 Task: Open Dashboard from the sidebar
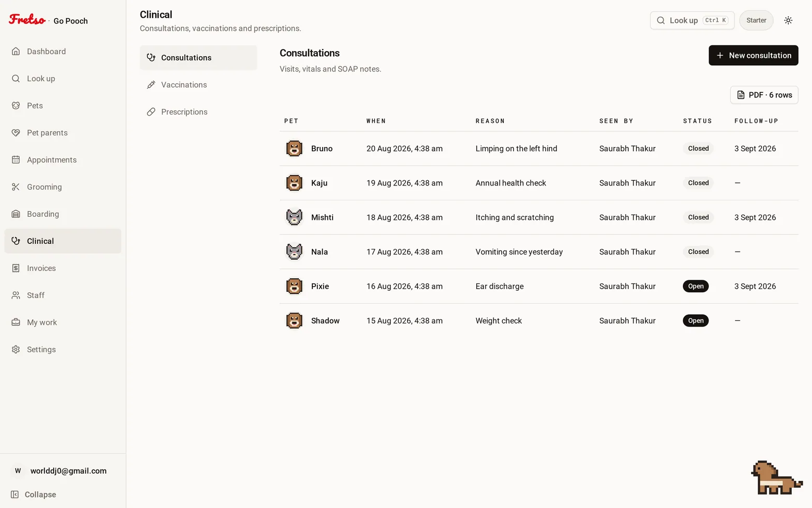[x=62, y=52]
